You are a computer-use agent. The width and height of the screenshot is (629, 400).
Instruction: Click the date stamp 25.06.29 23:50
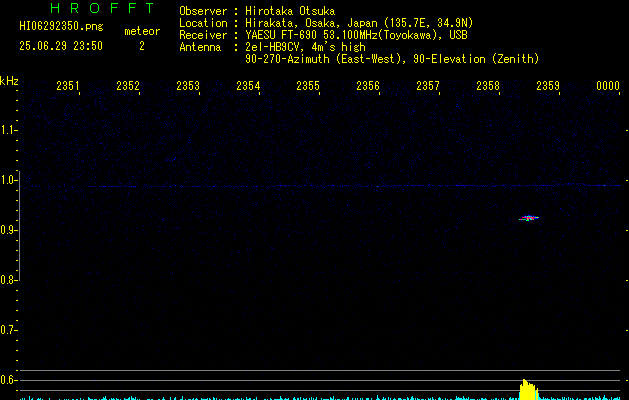61,46
